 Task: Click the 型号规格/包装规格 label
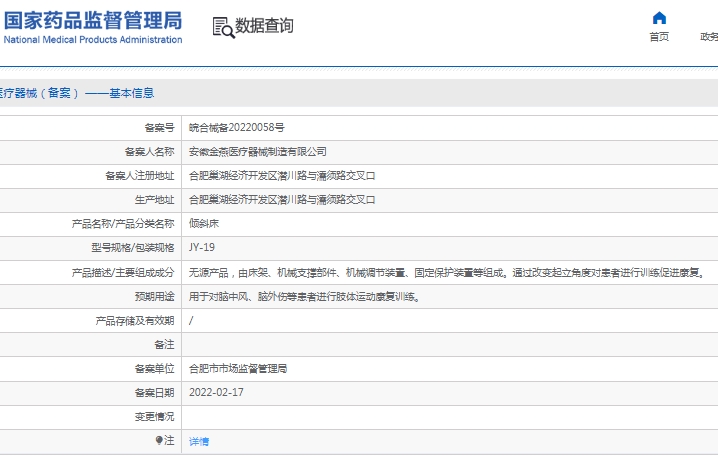[133, 248]
